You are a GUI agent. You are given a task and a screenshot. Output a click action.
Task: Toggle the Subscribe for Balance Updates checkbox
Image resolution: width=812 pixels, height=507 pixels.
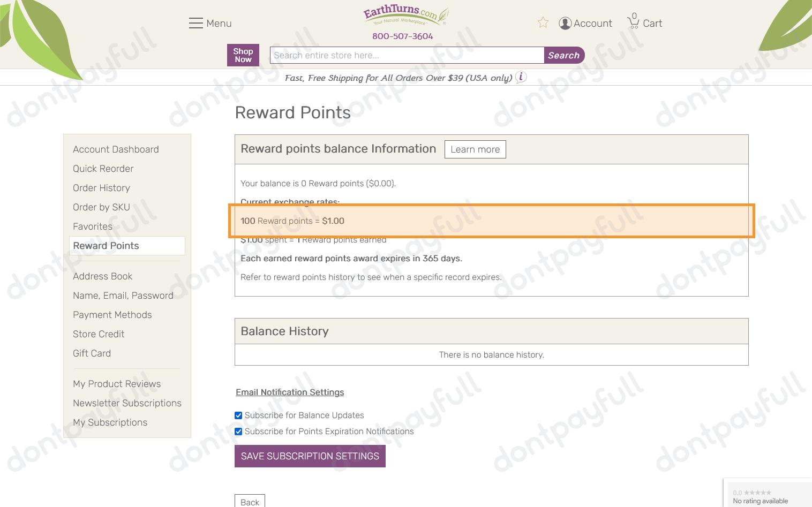(238, 415)
